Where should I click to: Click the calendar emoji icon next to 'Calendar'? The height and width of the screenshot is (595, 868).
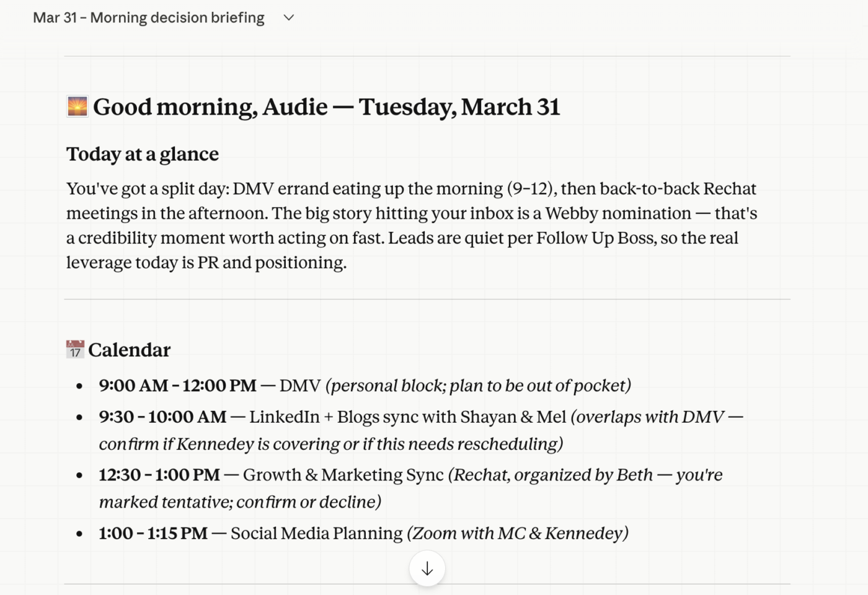coord(75,350)
